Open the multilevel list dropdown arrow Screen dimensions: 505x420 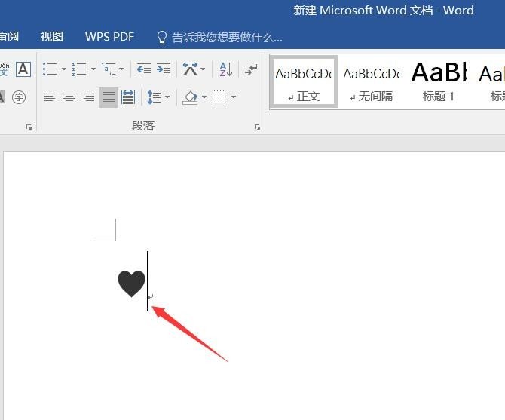(121, 69)
